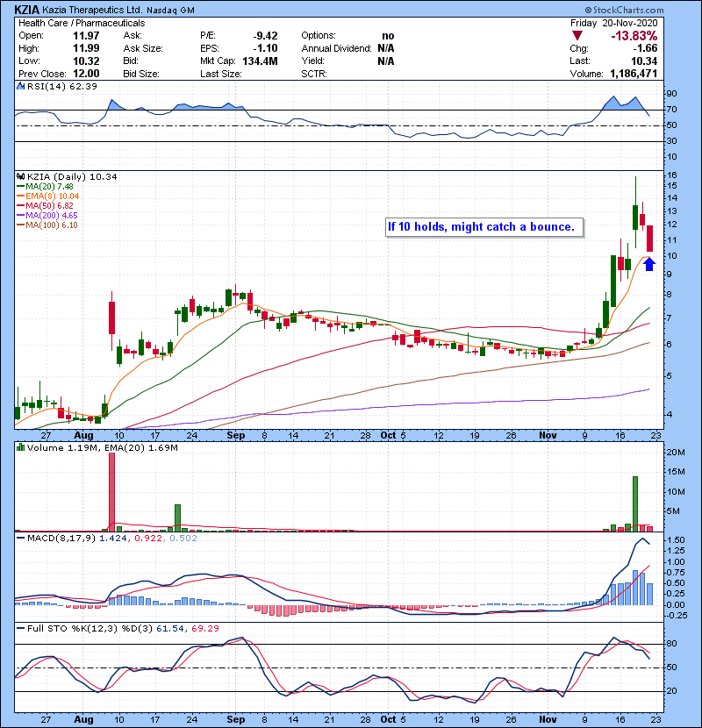Click the MACD line value 1.424
Image resolution: width=702 pixels, height=728 pixels.
[112, 539]
